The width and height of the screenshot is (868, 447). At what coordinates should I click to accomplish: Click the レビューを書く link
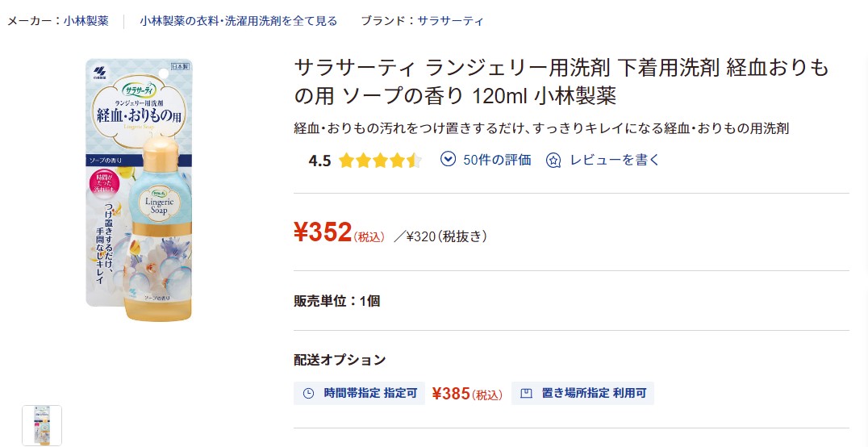pos(614,160)
